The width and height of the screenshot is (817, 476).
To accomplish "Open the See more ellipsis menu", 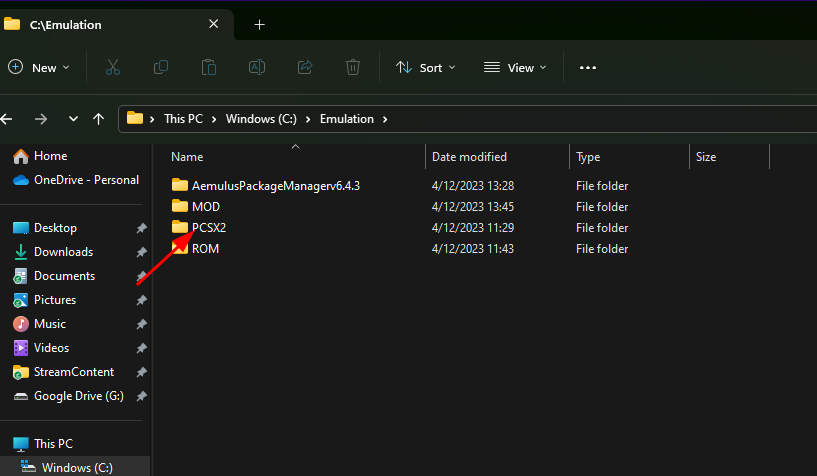I will 588,67.
